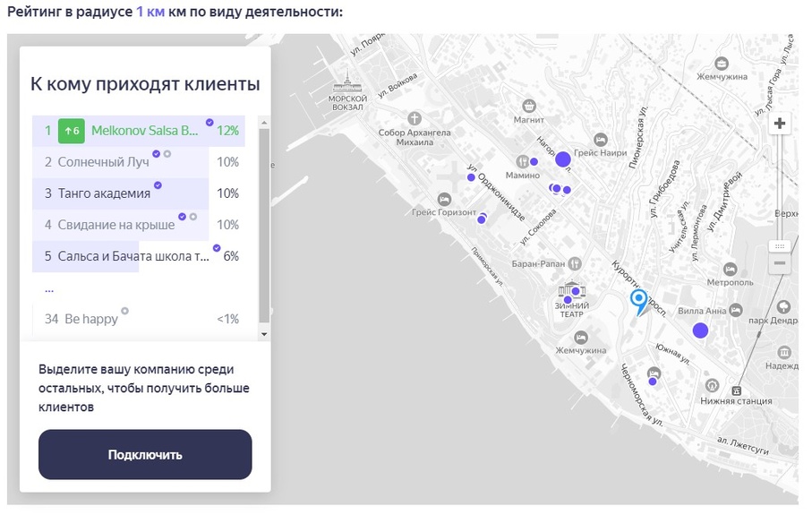
Task: Expand the hidden list rows via ellipsis
Action: [x=49, y=289]
